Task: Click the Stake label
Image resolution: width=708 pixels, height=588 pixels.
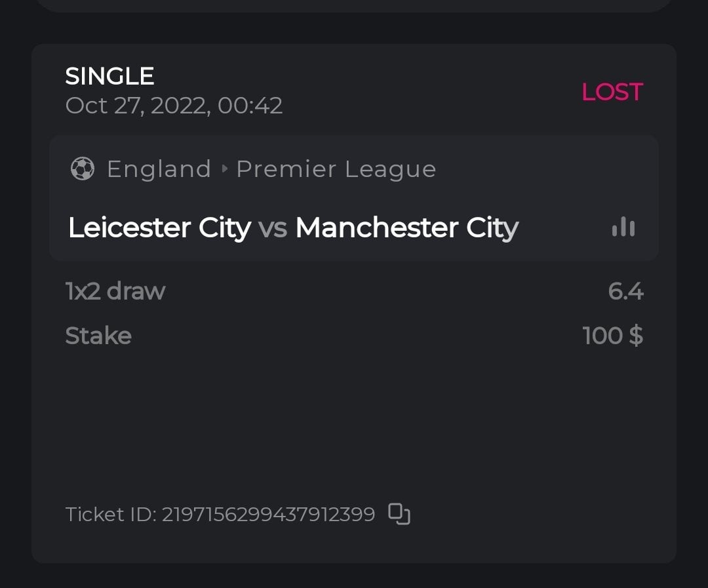Action: click(x=98, y=336)
